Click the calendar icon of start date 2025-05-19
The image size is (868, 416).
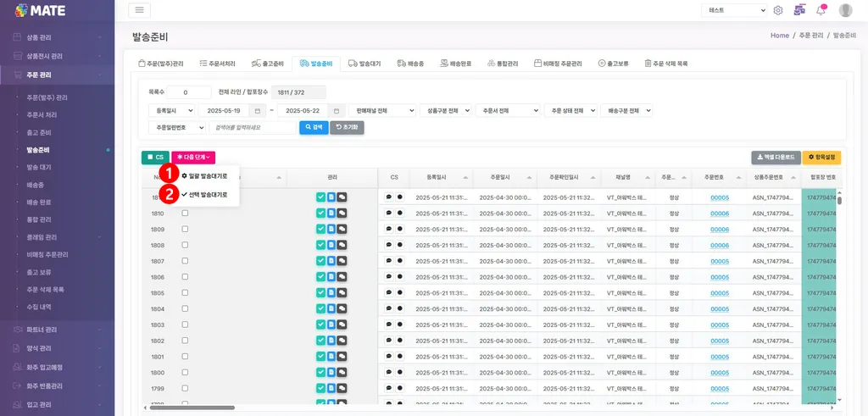point(258,111)
